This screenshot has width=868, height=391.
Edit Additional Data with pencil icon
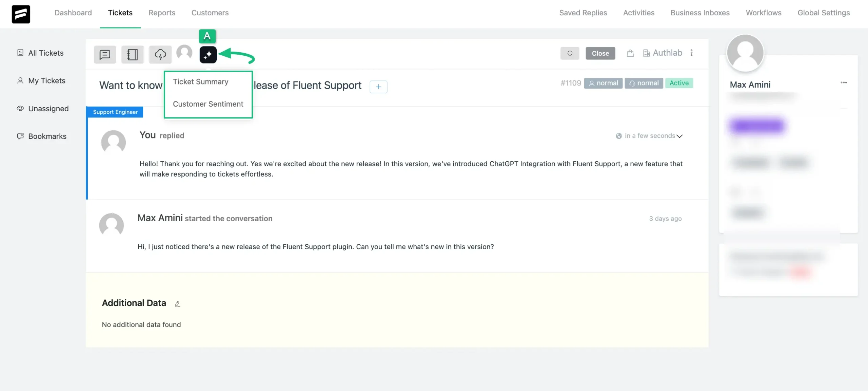(177, 304)
